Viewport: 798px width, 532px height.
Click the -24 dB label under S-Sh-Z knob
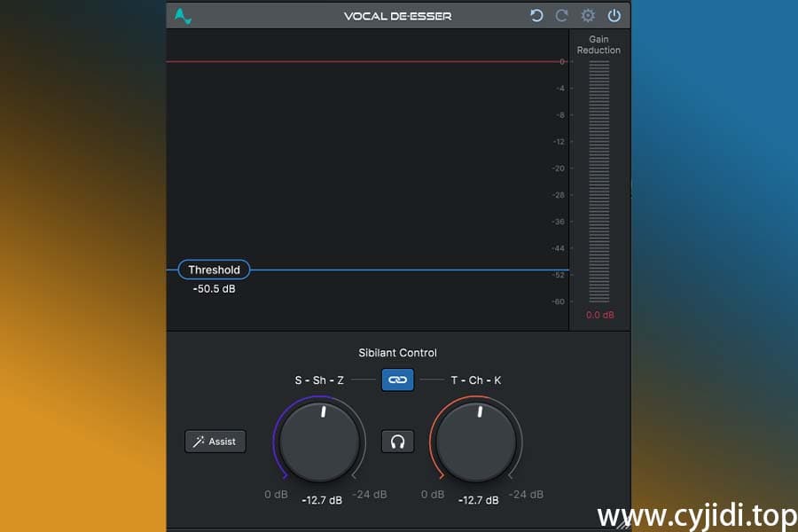point(370,495)
